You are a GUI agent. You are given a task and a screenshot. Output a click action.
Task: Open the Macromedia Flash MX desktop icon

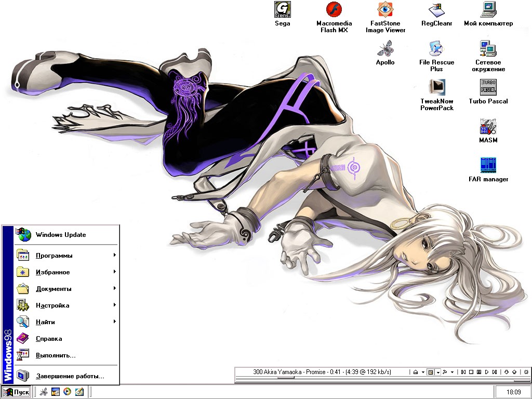(334, 9)
